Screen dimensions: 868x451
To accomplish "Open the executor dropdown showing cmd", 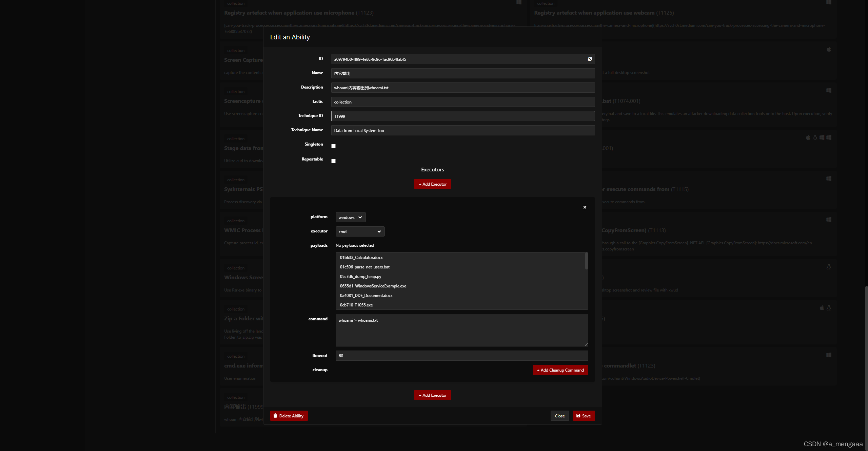I will [x=359, y=231].
